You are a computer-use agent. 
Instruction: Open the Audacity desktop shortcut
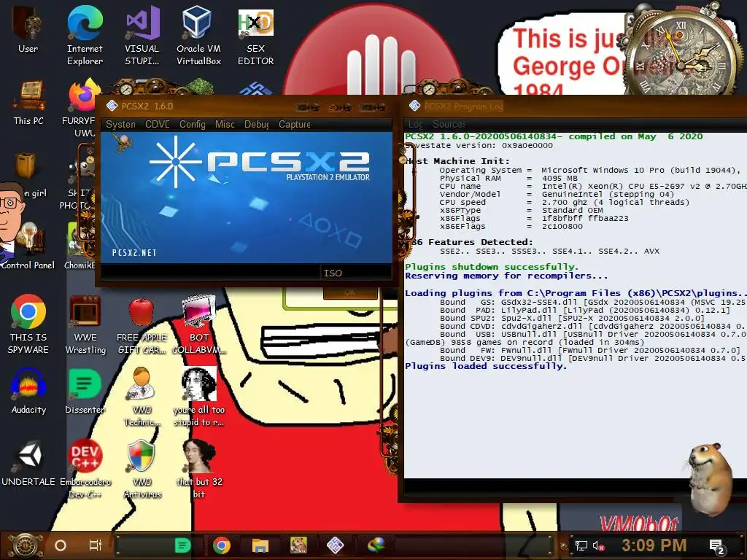click(x=28, y=392)
